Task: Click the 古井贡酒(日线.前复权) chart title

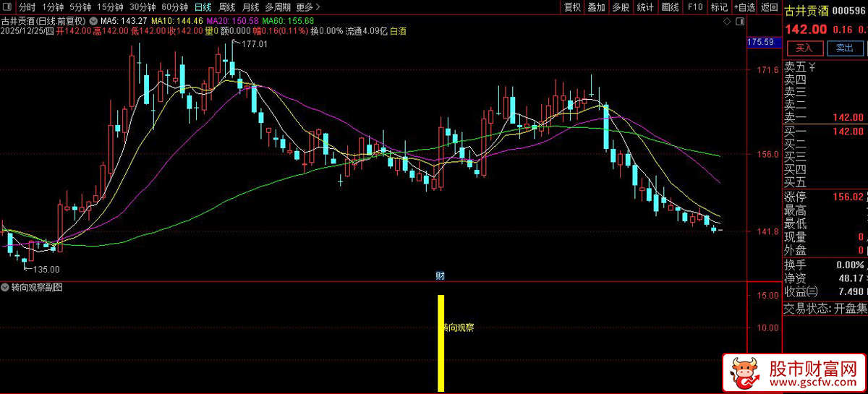Action: [44, 21]
